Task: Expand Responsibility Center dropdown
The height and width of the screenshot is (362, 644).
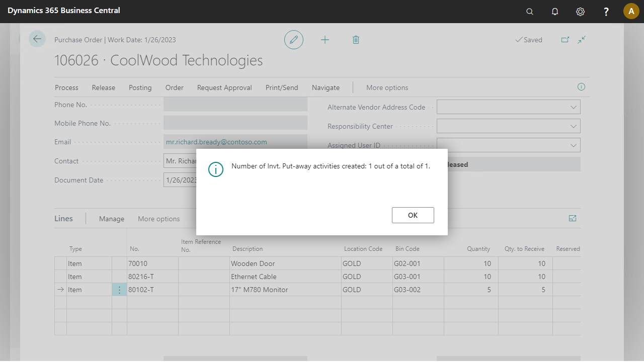Action: coord(574,126)
